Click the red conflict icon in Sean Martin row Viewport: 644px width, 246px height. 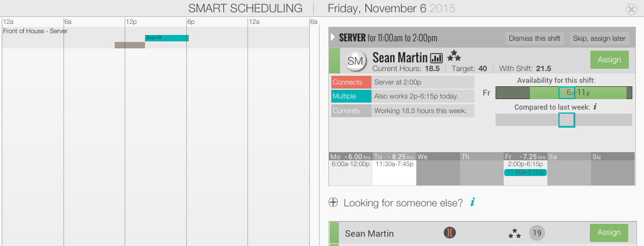pyautogui.click(x=450, y=233)
